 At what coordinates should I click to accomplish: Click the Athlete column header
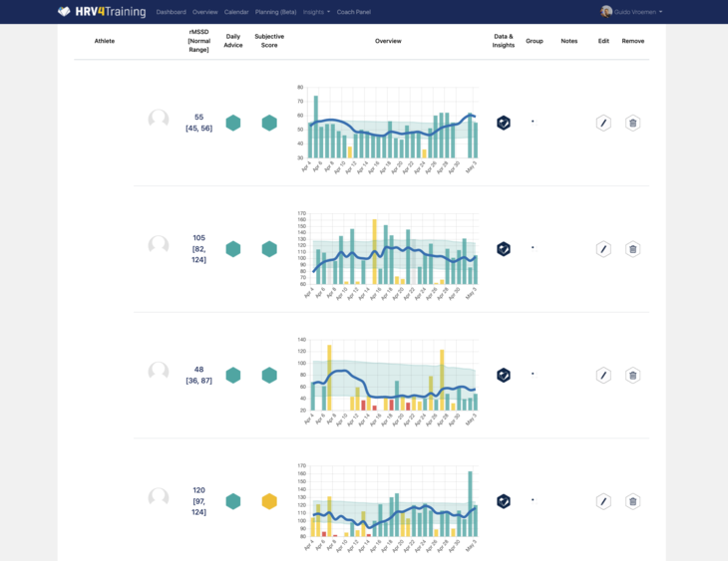pyautogui.click(x=105, y=41)
